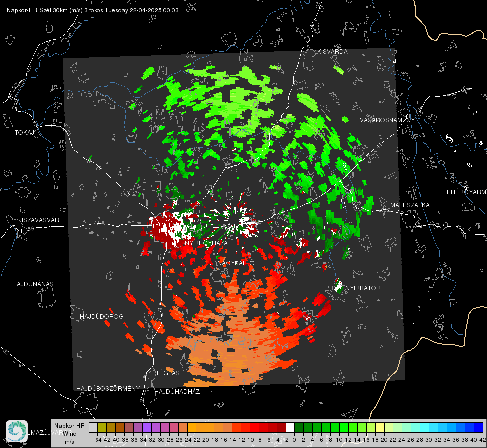
Task: Select the dark blue swatch between 40 and 42
Action: click(479, 427)
